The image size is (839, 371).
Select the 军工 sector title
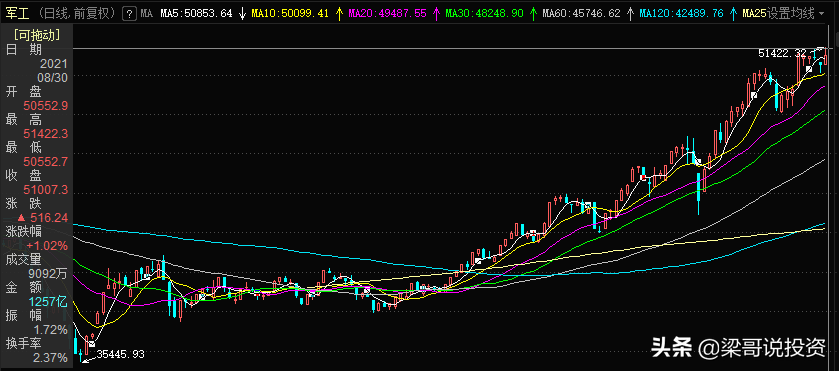coord(18,13)
